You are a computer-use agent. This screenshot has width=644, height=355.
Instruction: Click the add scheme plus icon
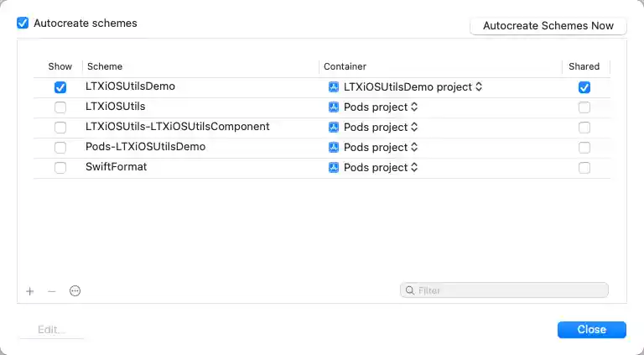pos(30,291)
